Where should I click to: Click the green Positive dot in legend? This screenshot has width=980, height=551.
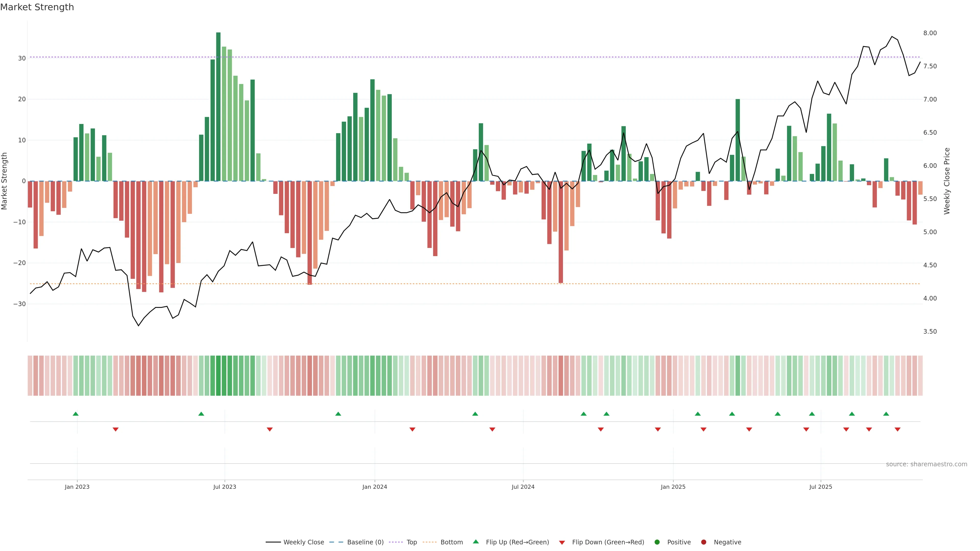click(x=657, y=542)
